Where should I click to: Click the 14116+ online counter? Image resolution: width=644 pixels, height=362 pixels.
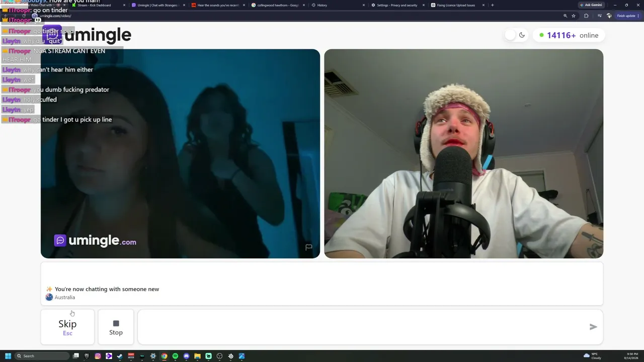(x=569, y=35)
